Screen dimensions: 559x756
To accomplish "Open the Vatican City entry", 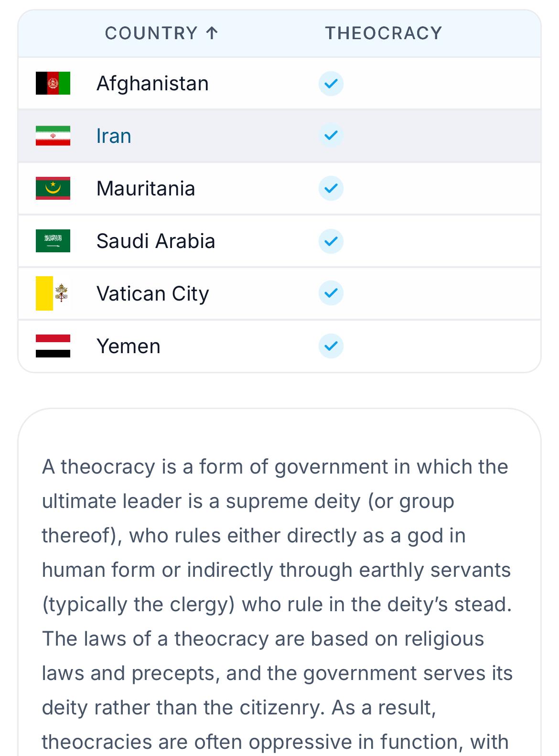I will (153, 294).
